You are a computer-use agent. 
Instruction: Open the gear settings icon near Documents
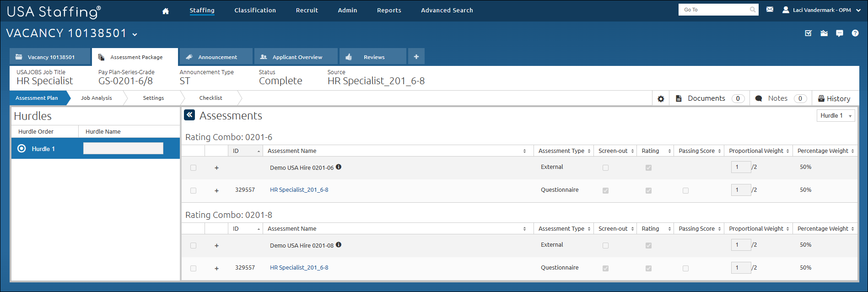tap(661, 98)
